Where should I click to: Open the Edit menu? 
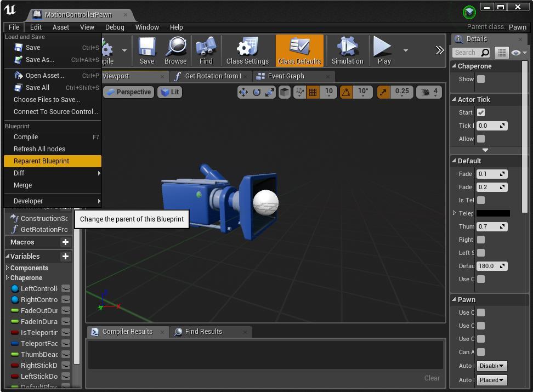point(36,27)
